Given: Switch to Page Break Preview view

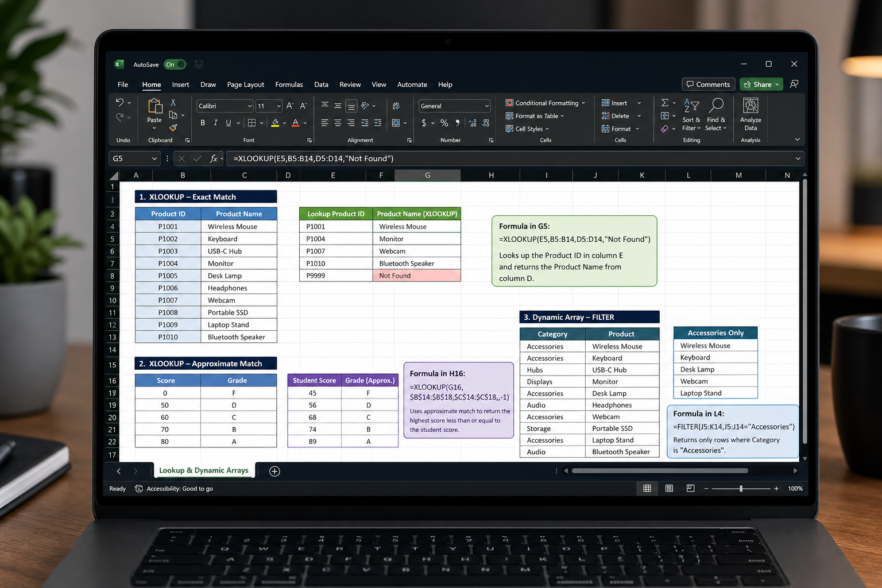Looking at the screenshot, I should tap(690, 489).
